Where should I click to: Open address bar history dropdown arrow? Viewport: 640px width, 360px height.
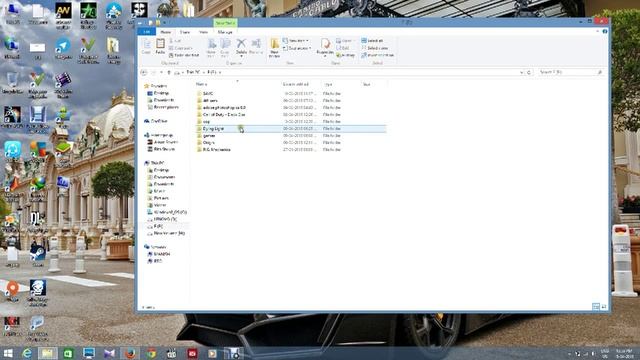[x=521, y=72]
